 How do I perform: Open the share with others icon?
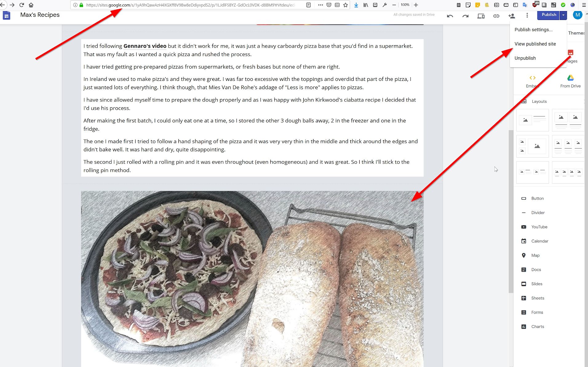[511, 16]
